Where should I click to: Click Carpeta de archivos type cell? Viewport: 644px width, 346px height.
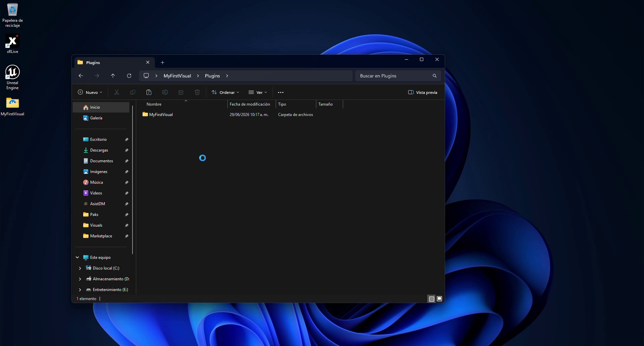tap(296, 115)
